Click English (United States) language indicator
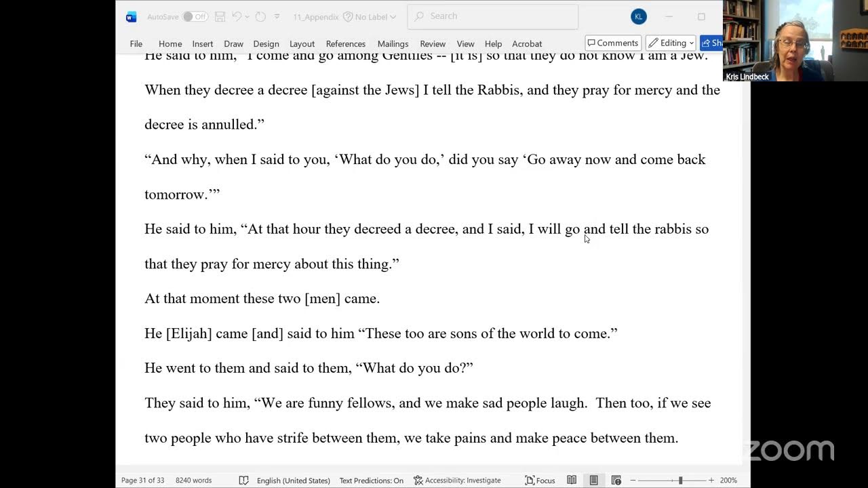The width and height of the screenshot is (868, 488). [x=294, y=480]
